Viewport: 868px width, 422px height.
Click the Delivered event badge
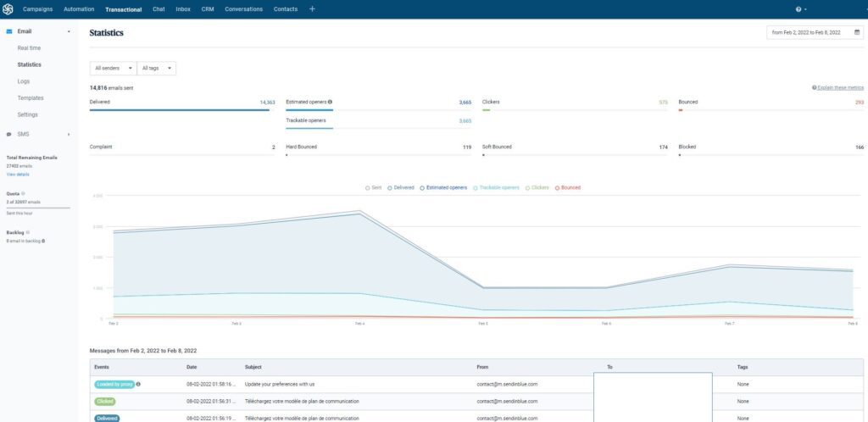coord(107,418)
